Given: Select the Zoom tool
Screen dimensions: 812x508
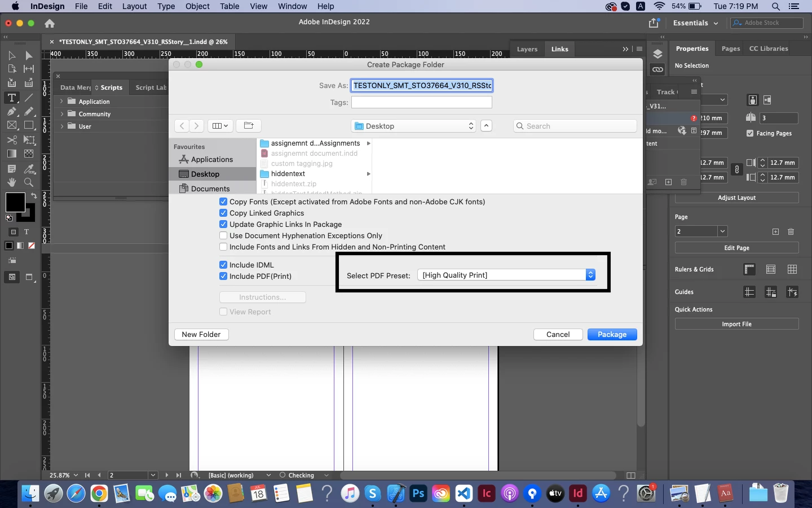Looking at the screenshot, I should (x=29, y=182).
